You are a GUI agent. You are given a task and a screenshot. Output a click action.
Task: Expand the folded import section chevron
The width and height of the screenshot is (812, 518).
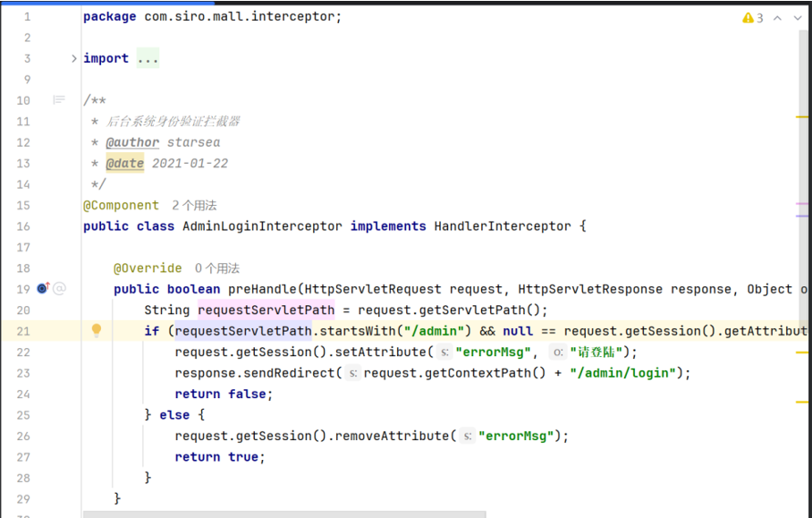(x=74, y=58)
